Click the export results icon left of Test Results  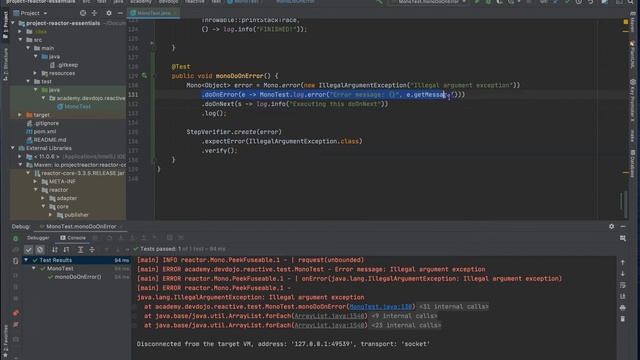(16, 260)
